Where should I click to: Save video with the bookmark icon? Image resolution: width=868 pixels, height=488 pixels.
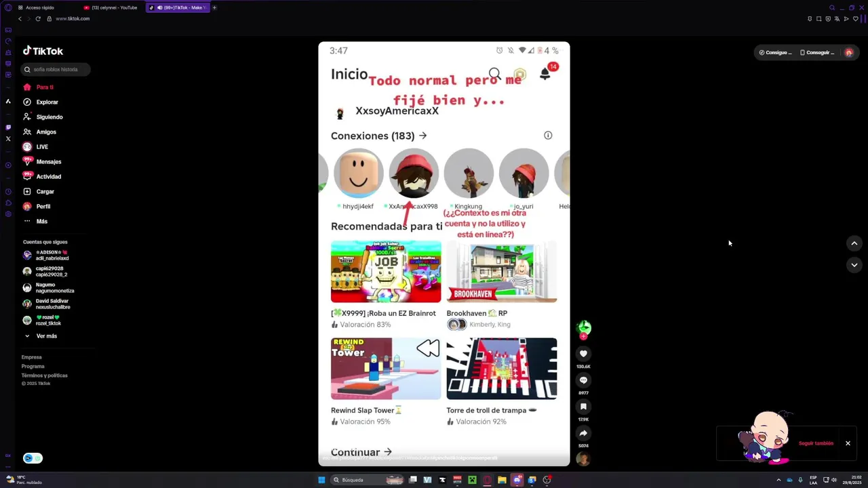coord(583,407)
